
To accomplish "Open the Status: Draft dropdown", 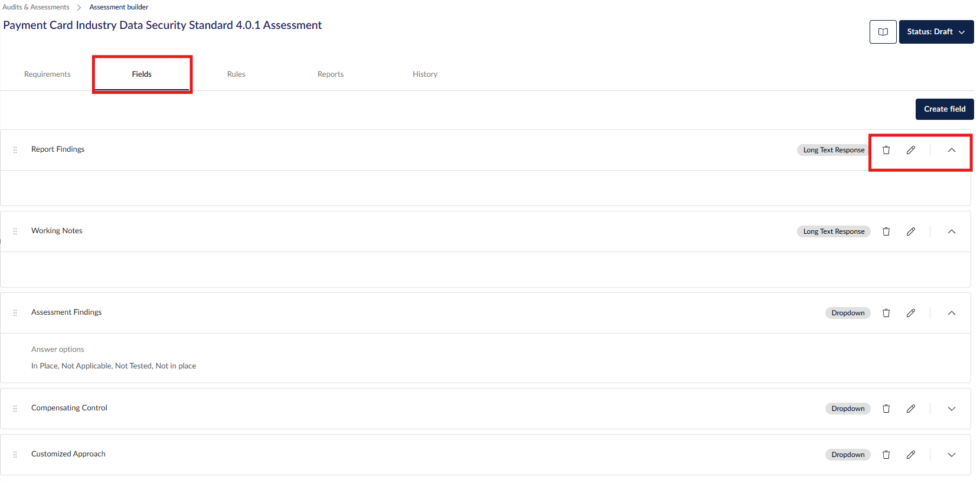I will (x=936, y=32).
